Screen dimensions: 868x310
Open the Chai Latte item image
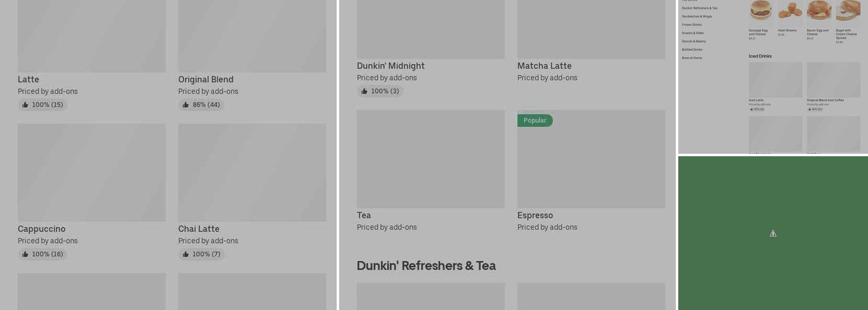252,172
